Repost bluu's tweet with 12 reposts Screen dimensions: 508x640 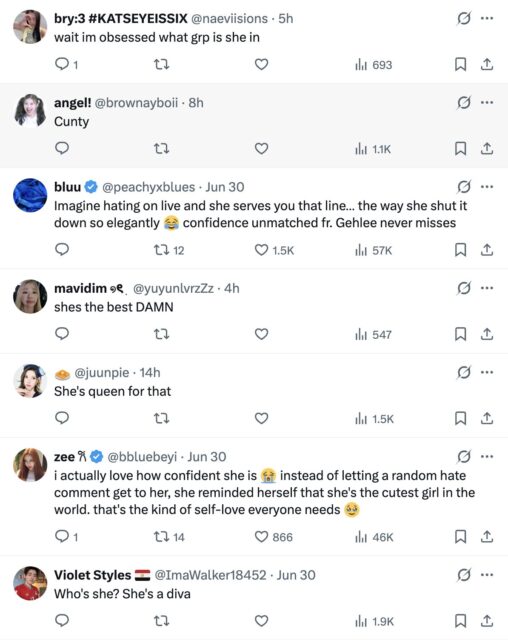click(x=169, y=250)
